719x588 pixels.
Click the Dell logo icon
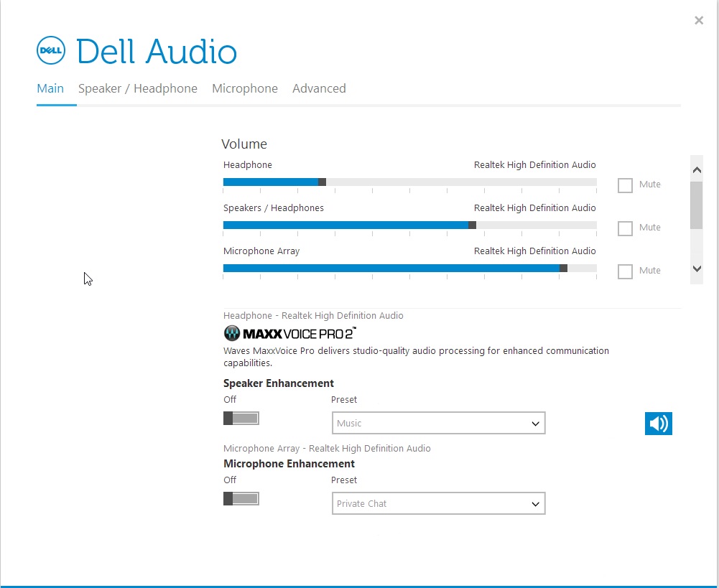click(50, 50)
